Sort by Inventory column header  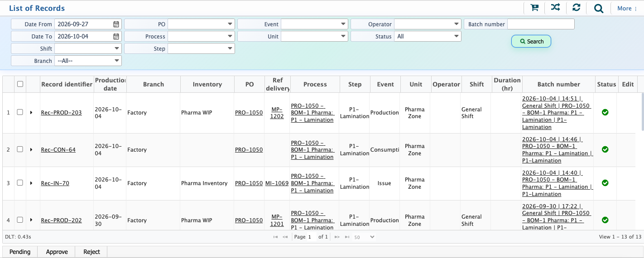(207, 84)
